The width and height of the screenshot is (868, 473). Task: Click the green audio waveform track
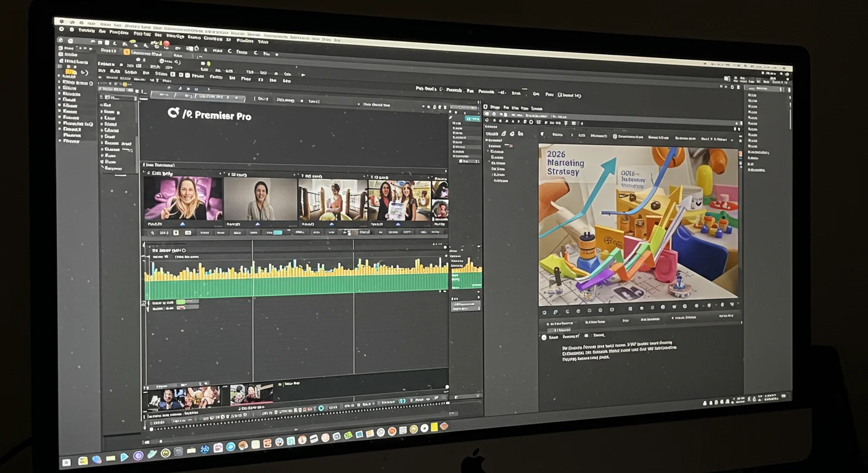297,286
